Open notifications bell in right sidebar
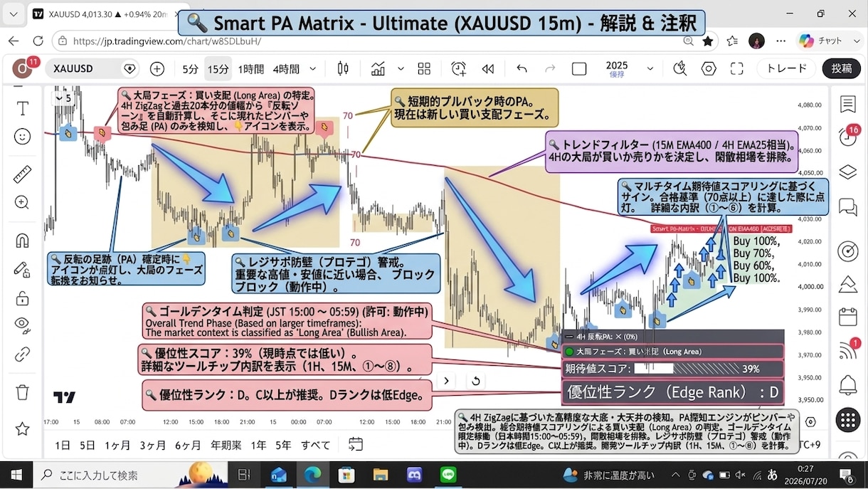The image size is (868, 489). pos(847,385)
